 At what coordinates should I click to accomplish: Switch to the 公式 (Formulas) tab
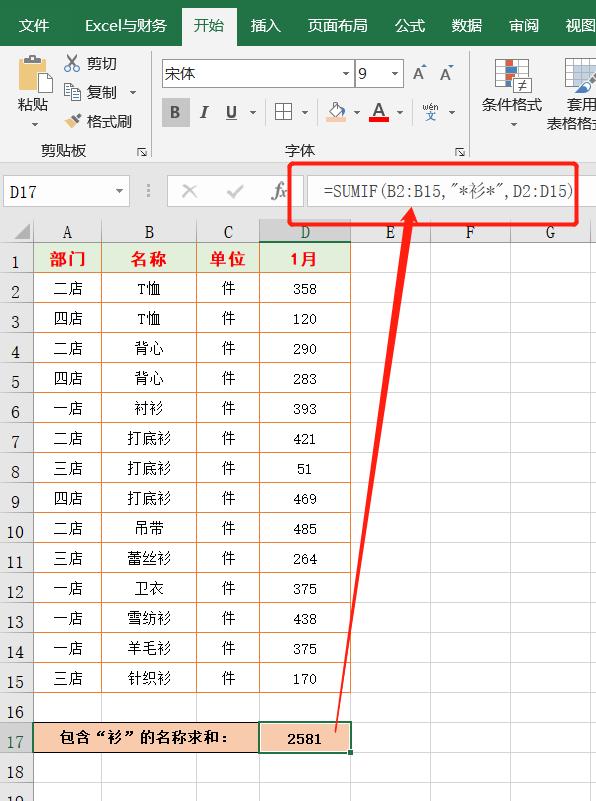[410, 25]
